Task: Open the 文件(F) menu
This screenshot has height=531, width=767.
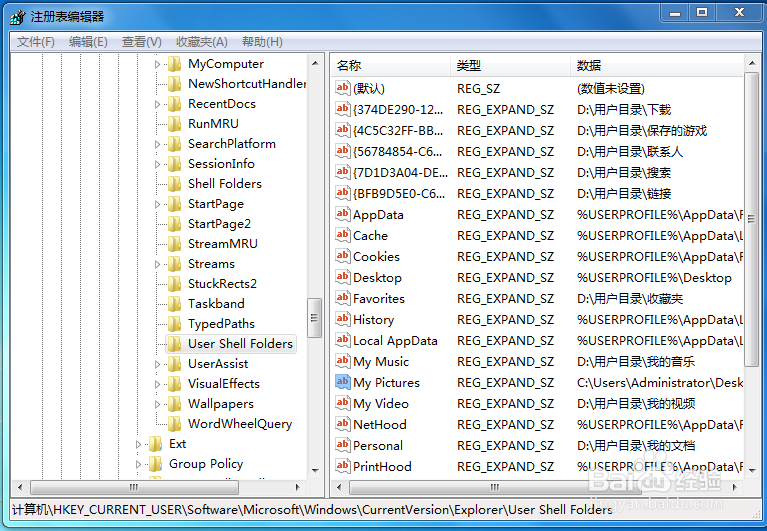Action: (x=36, y=42)
